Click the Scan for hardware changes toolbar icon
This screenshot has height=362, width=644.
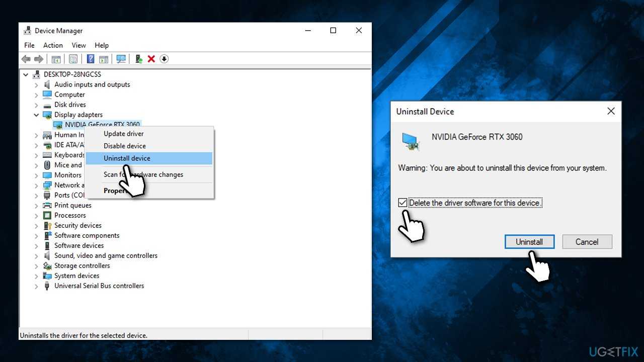click(x=121, y=59)
